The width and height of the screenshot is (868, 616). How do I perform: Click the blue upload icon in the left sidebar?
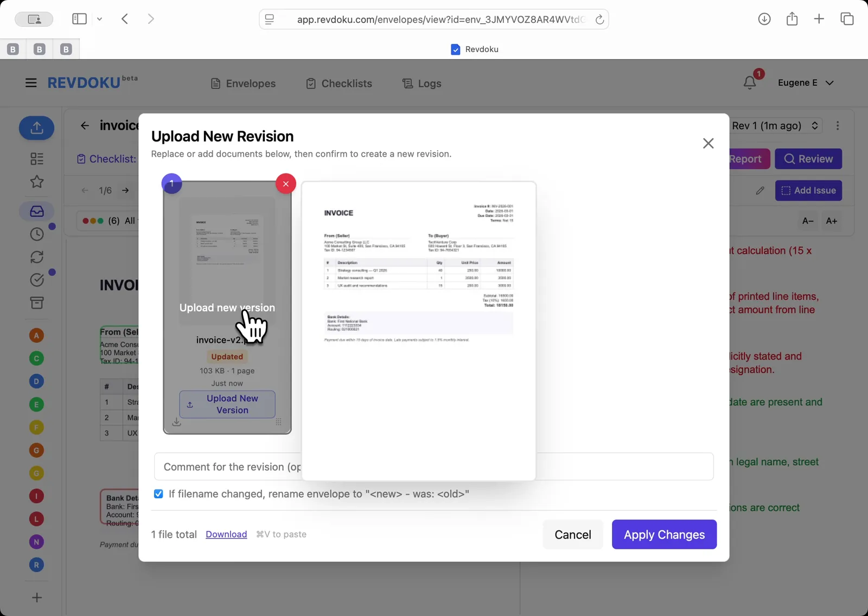point(36,128)
